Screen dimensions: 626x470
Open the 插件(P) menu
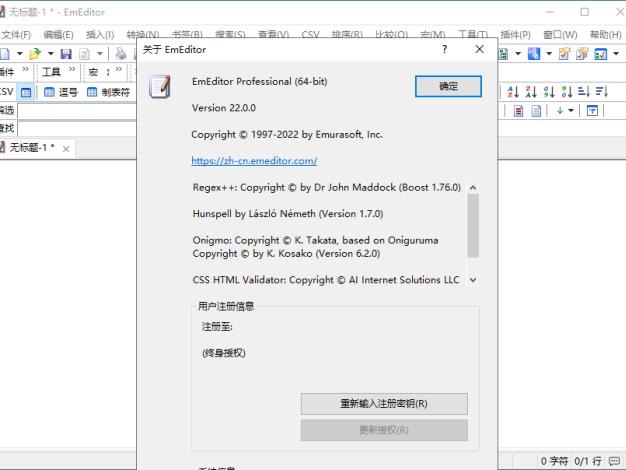click(515, 35)
